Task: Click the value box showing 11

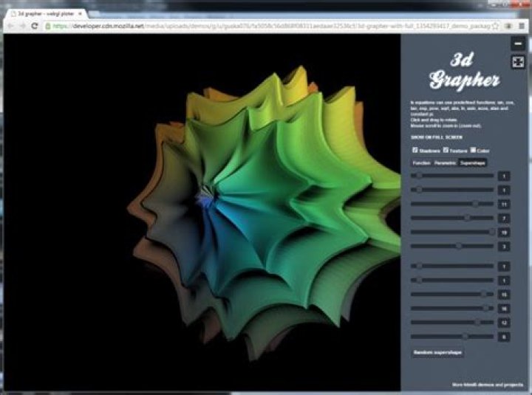Action: point(504,205)
